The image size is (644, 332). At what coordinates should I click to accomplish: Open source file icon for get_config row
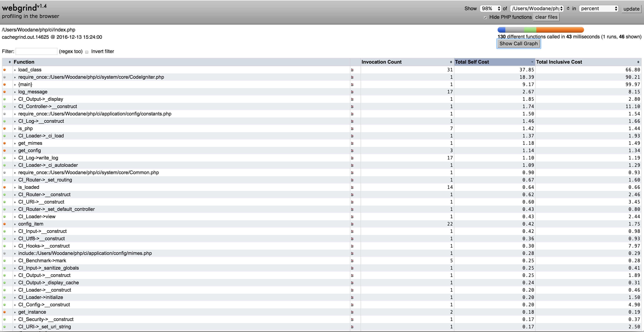[352, 151]
